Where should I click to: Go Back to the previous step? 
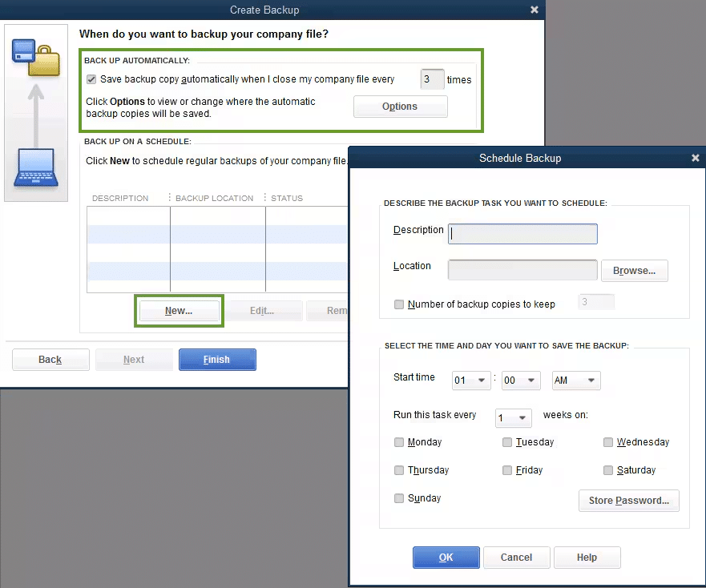click(x=50, y=359)
